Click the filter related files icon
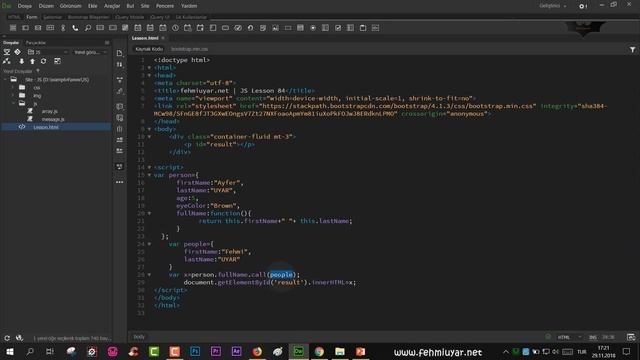Viewport: 640px width, 360px height. (x=632, y=49)
